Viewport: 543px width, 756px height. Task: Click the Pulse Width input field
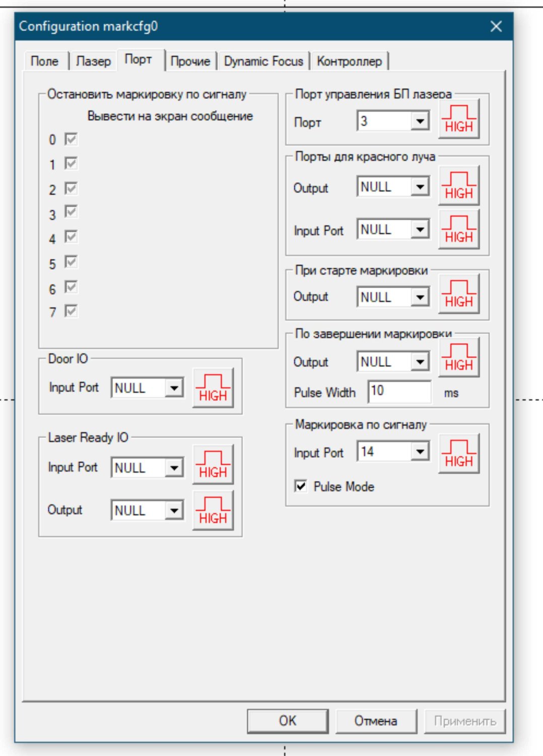pyautogui.click(x=399, y=392)
